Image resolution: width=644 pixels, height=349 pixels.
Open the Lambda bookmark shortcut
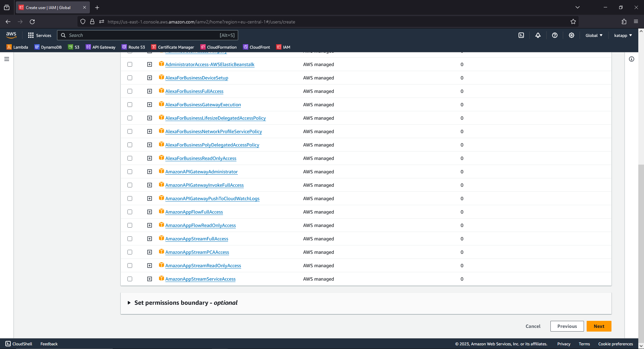(x=17, y=47)
